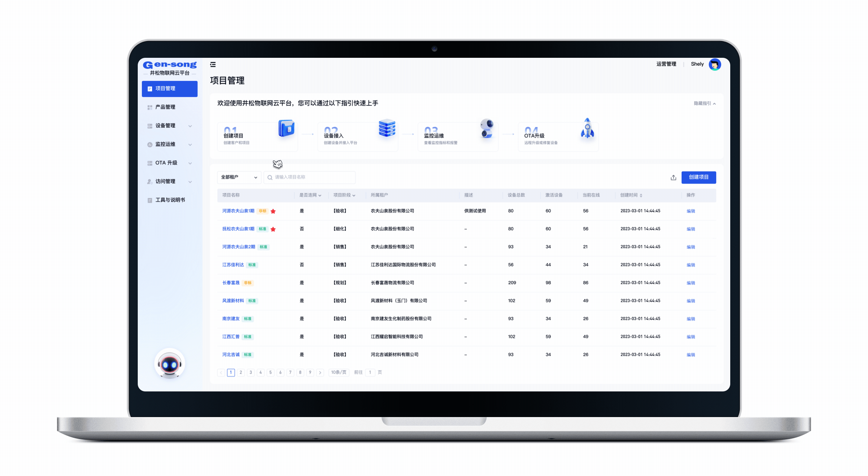Go to the next page arrow
This screenshot has height=476, width=868.
point(320,372)
